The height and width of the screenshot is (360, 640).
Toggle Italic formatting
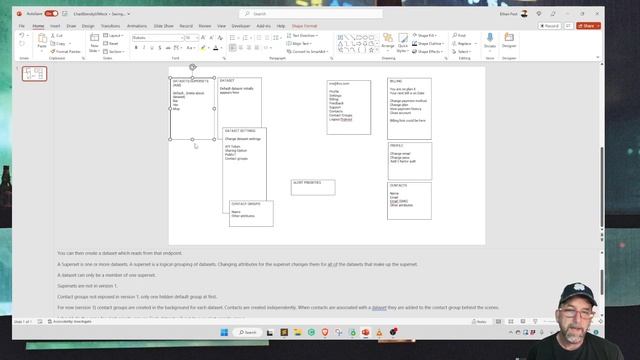144,48
